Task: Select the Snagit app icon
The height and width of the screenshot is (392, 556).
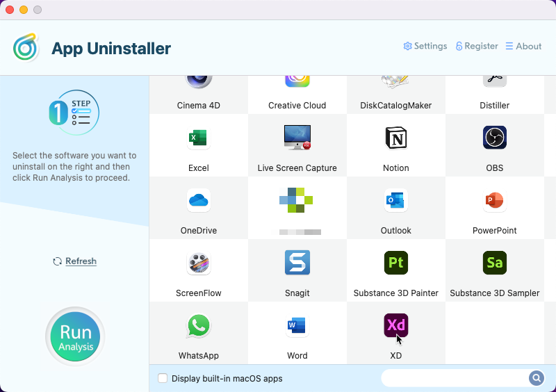Action: point(297,263)
